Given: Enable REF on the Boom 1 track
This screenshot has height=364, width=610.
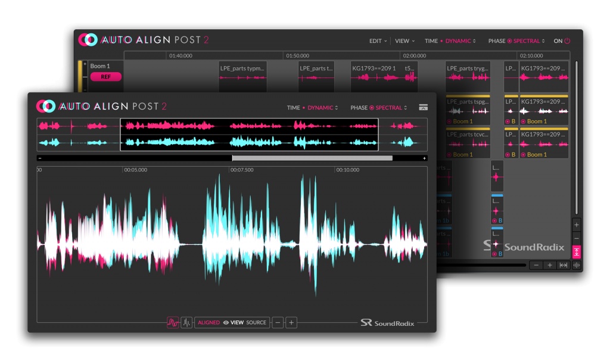Looking at the screenshot, I should pos(105,77).
